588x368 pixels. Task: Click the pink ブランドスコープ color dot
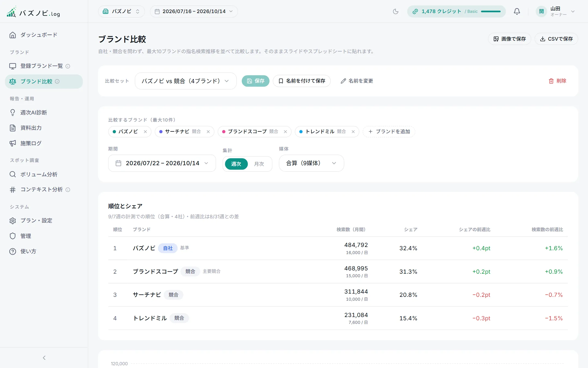pos(224,132)
